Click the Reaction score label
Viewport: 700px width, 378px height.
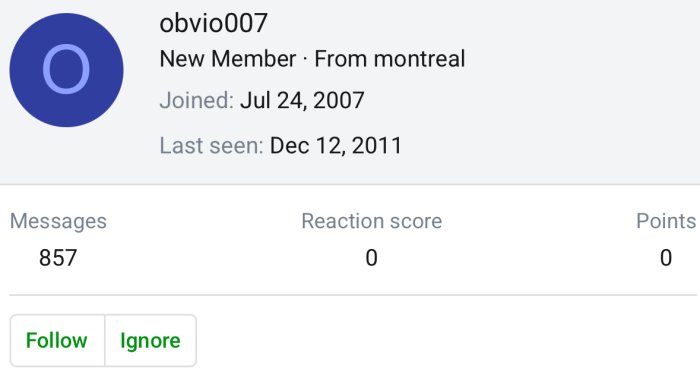coord(371,221)
